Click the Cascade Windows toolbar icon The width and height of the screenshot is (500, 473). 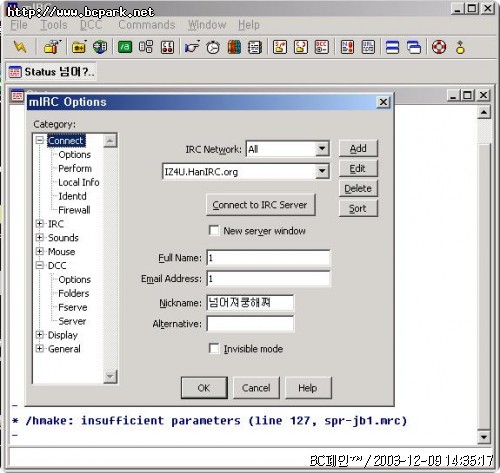tap(414, 47)
